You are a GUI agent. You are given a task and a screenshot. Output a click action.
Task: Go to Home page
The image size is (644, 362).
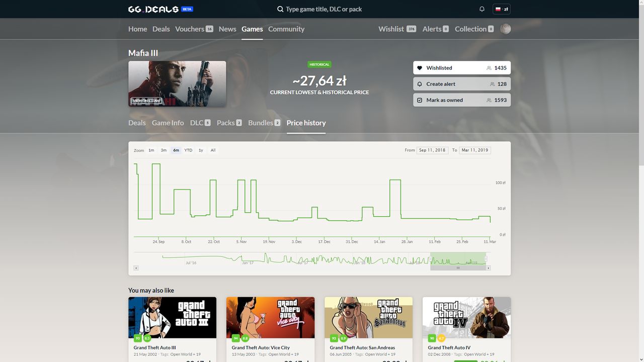(x=137, y=29)
